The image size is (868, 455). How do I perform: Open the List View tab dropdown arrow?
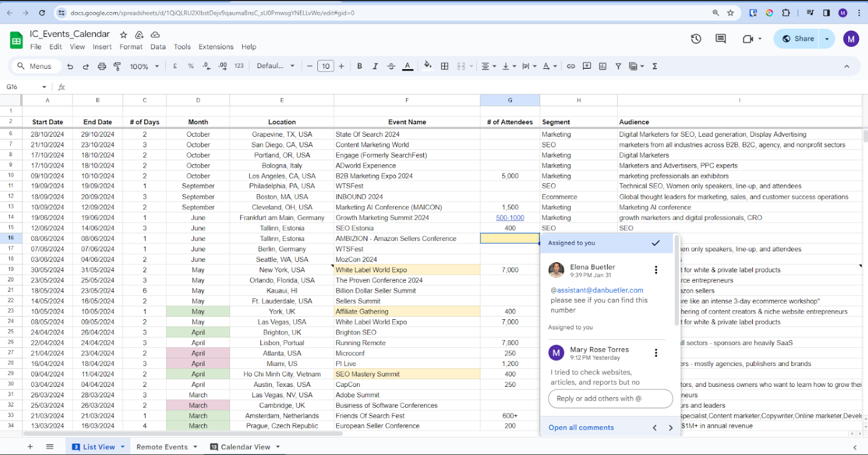click(x=122, y=447)
